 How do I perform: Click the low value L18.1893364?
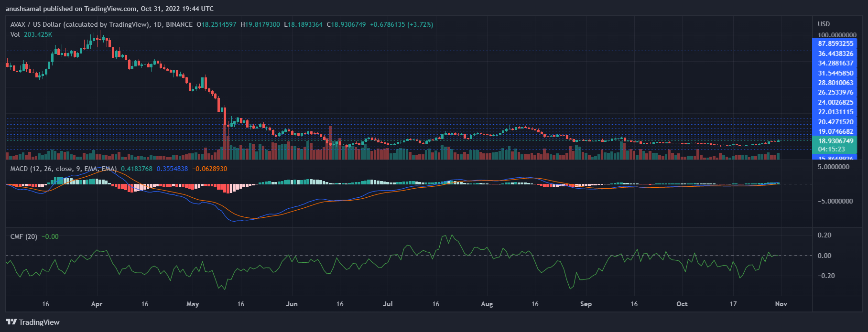303,24
